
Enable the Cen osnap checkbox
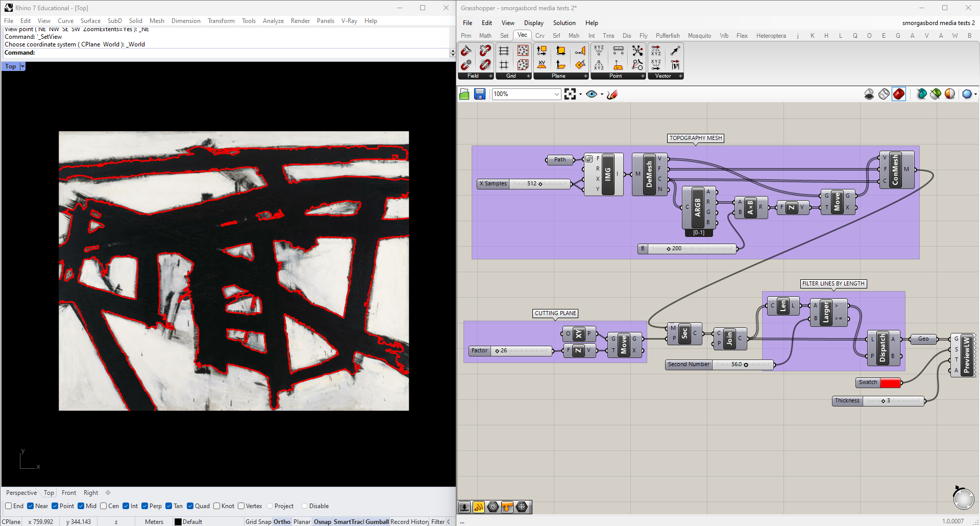point(104,506)
